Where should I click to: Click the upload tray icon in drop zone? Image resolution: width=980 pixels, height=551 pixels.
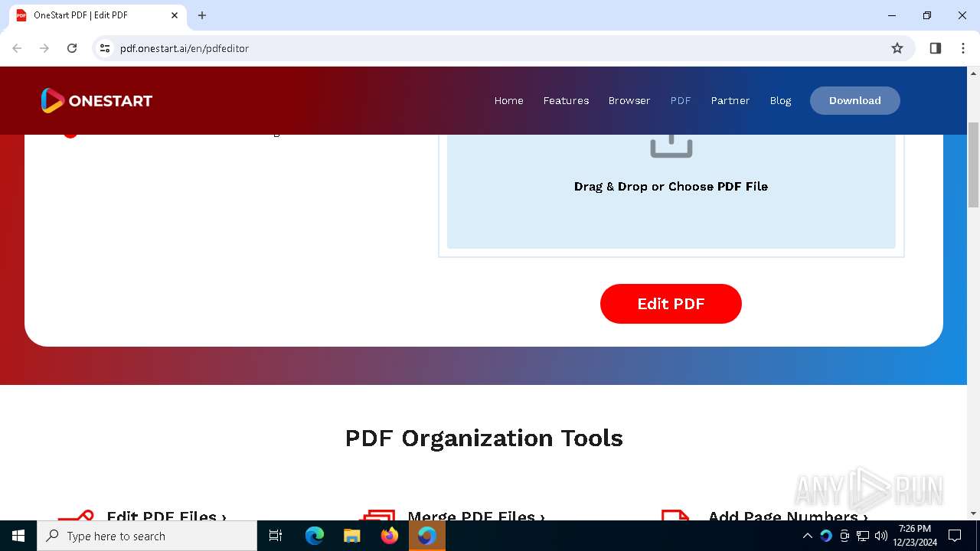[671, 145]
